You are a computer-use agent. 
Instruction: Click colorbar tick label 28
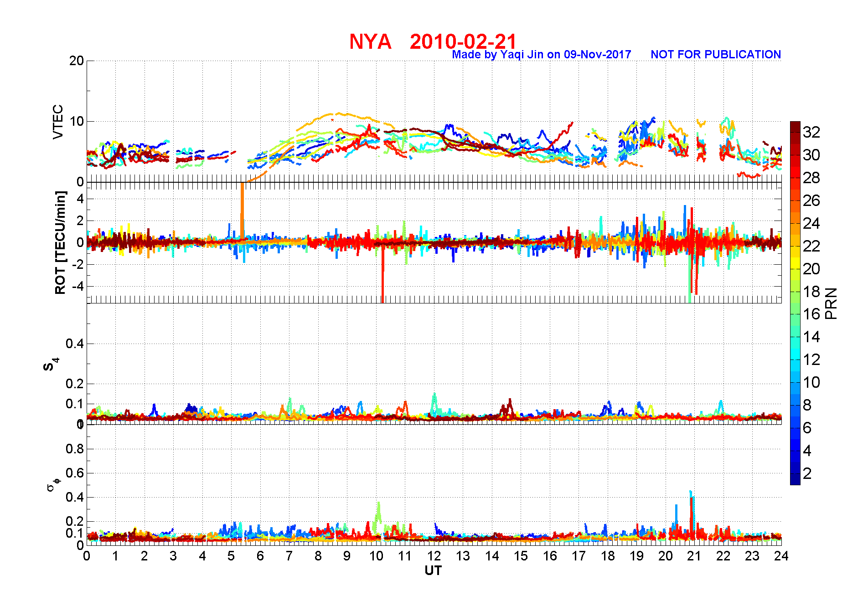(811, 178)
